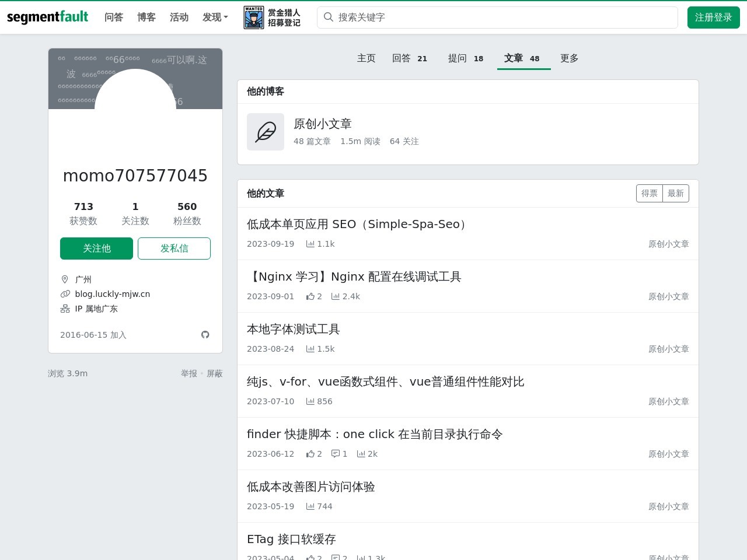Click the search magnifier icon

tap(329, 17)
